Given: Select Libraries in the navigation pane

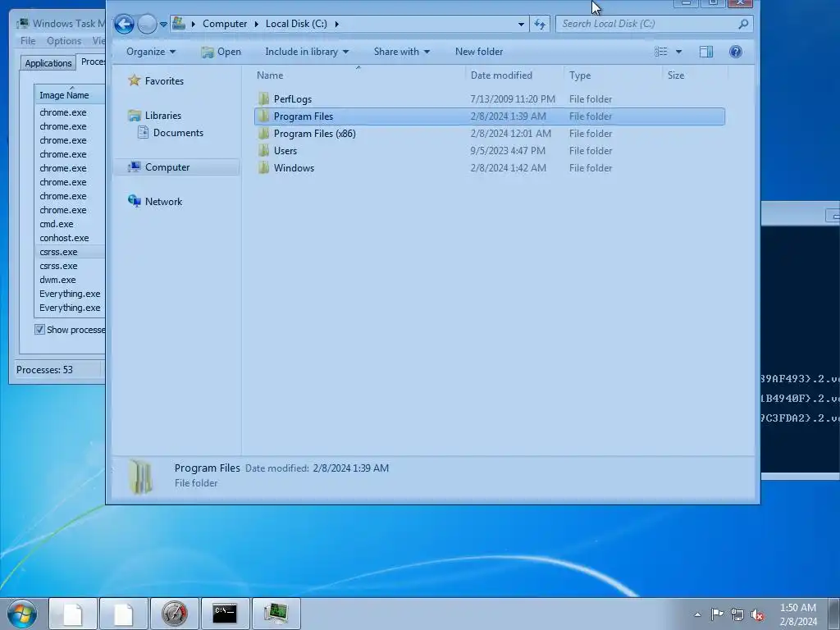Looking at the screenshot, I should pyautogui.click(x=163, y=115).
